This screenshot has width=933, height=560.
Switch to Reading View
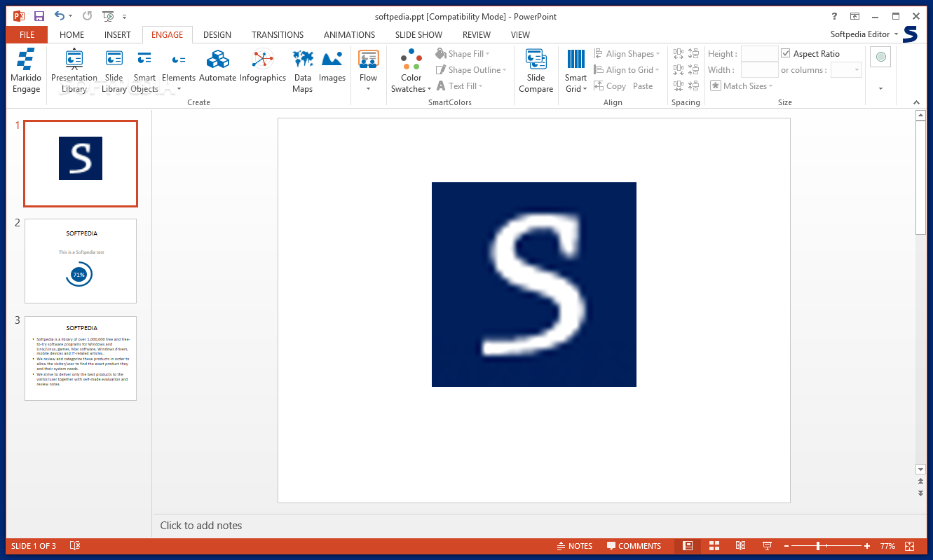[x=740, y=546]
